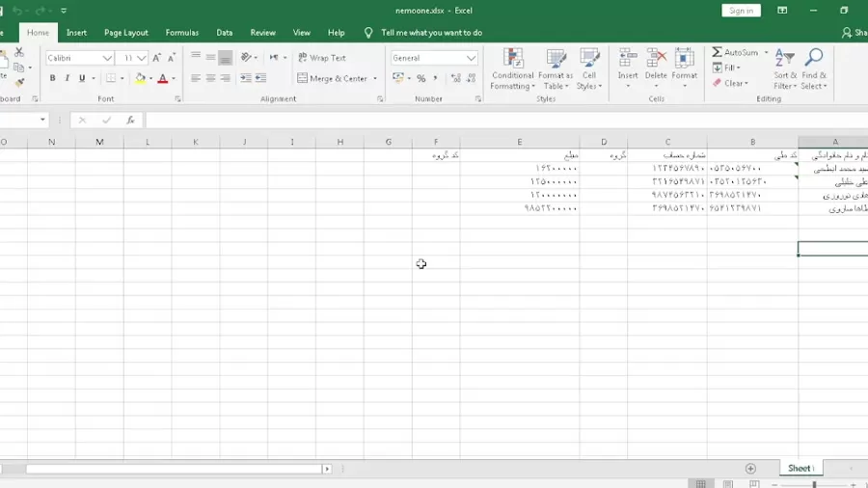
Task: Expand the Clear dropdown
Action: (x=746, y=83)
